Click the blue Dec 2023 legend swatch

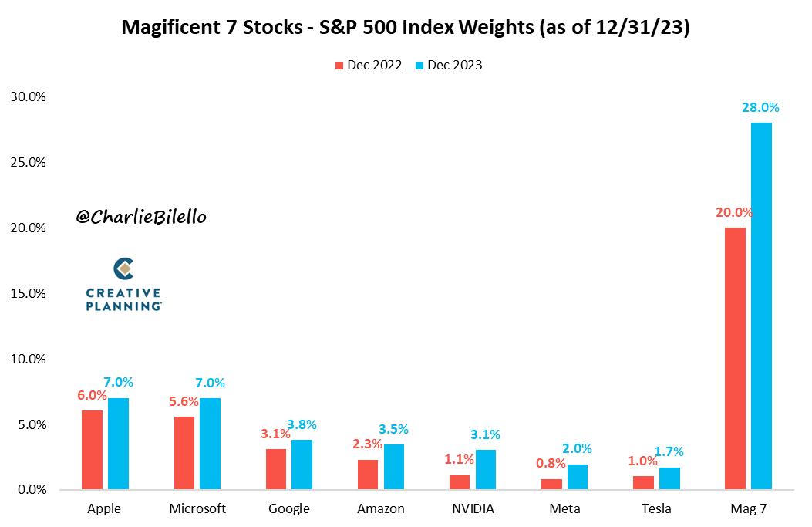(x=419, y=66)
